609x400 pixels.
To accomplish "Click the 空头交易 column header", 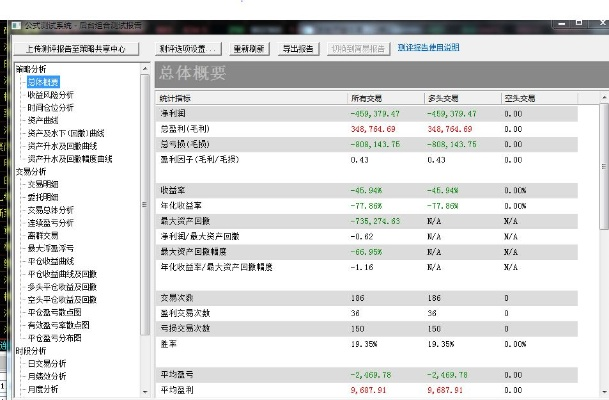I will (521, 99).
